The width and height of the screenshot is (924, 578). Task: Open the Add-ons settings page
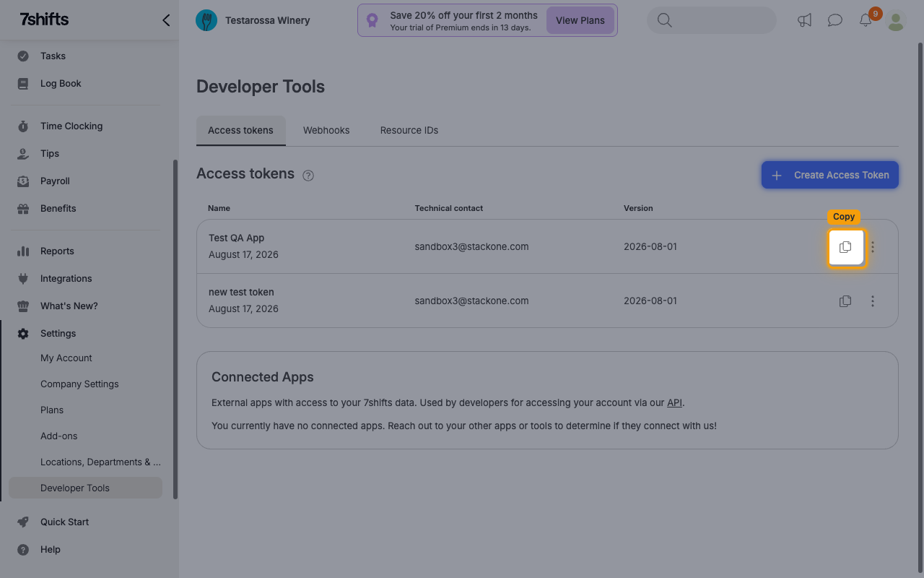59,436
